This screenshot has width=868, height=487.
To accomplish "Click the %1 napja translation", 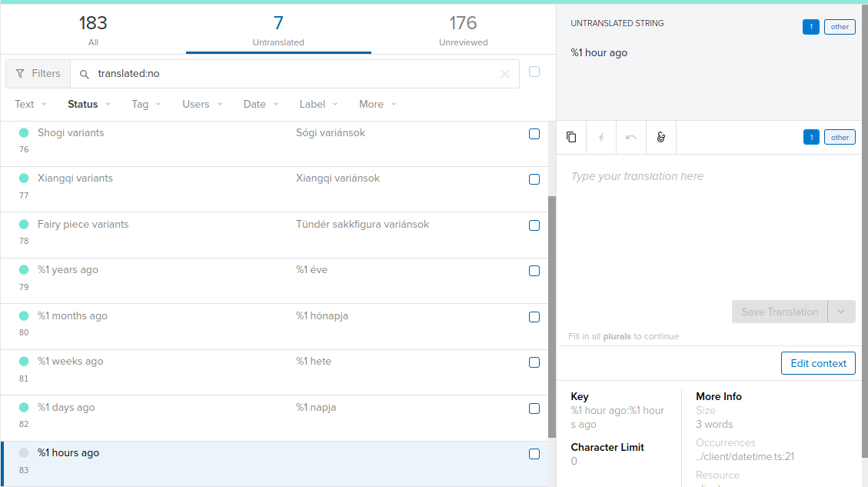I will [x=316, y=407].
